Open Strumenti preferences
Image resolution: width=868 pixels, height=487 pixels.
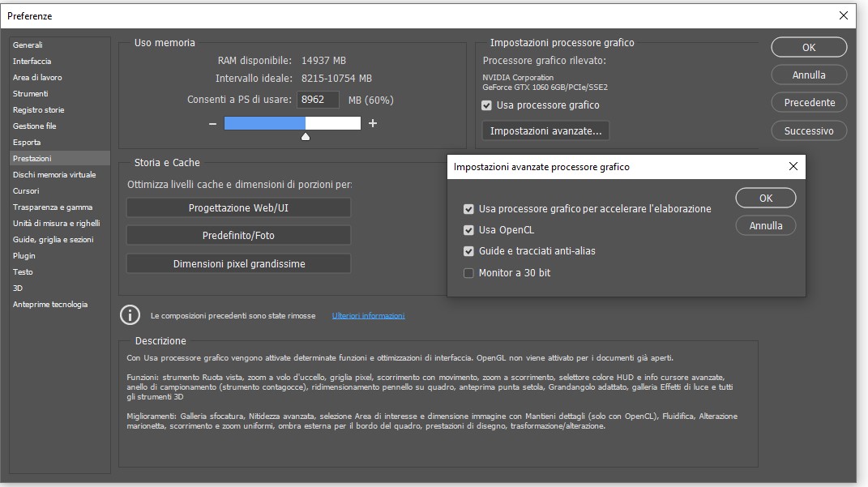(60, 93)
